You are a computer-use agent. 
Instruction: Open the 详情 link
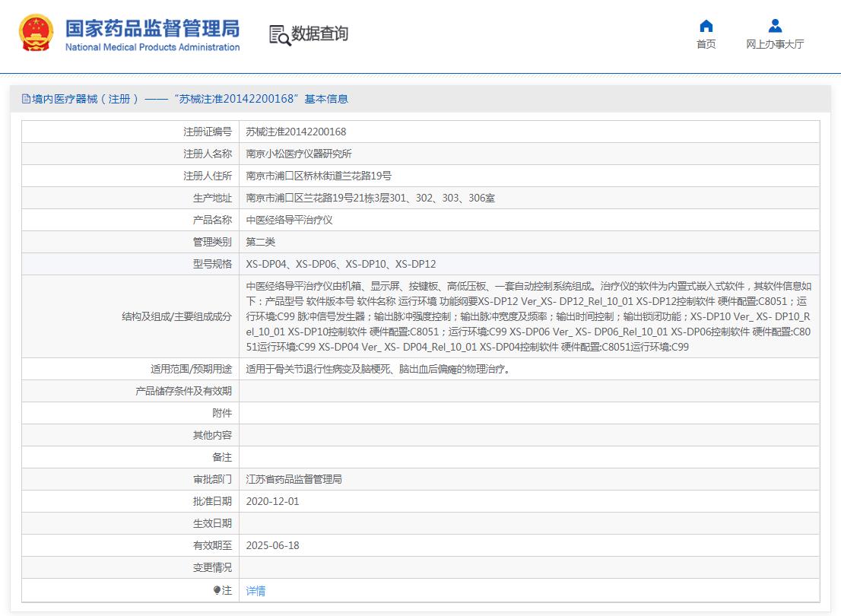(255, 591)
